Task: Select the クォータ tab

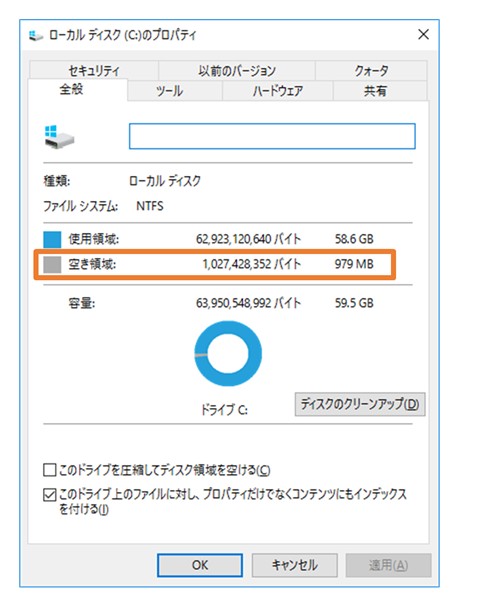Action: pyautogui.click(x=371, y=71)
